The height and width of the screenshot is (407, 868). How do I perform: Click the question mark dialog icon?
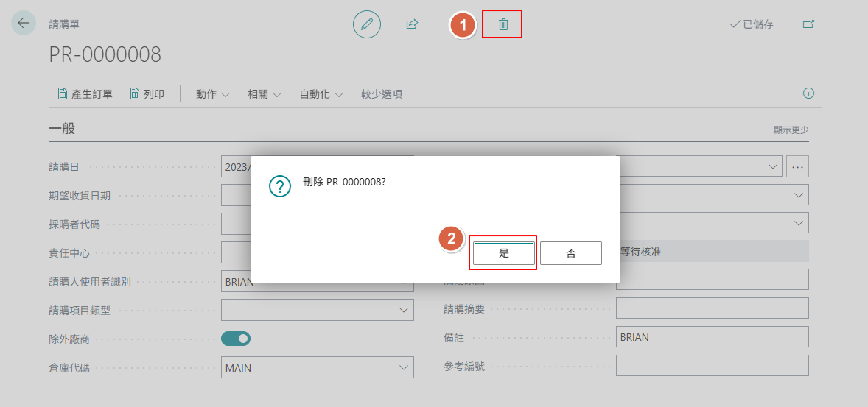click(x=280, y=186)
